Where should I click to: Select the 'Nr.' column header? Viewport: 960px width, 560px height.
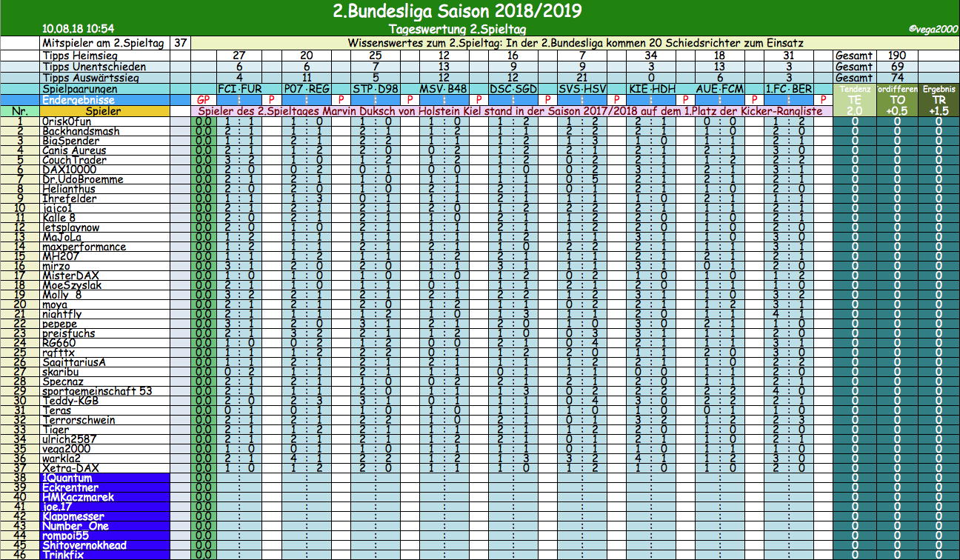click(19, 110)
